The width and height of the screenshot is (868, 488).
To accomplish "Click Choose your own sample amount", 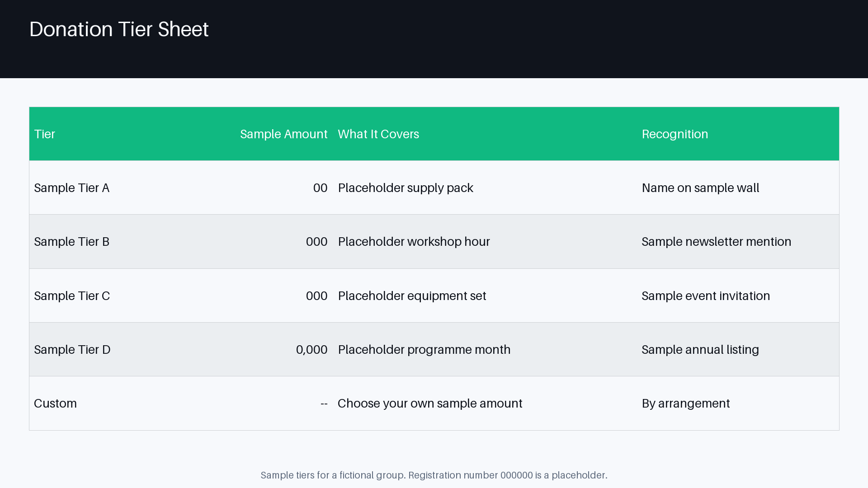I will click(x=430, y=404).
